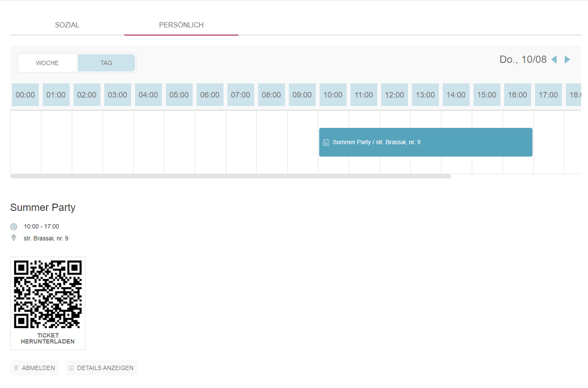
Task: Click trash icon on Abmelden button
Action: click(x=16, y=368)
